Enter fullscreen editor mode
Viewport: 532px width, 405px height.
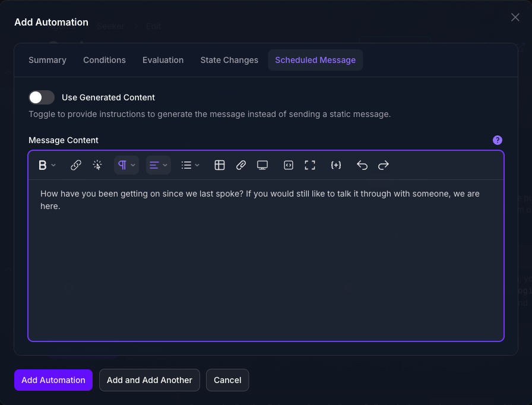click(310, 165)
